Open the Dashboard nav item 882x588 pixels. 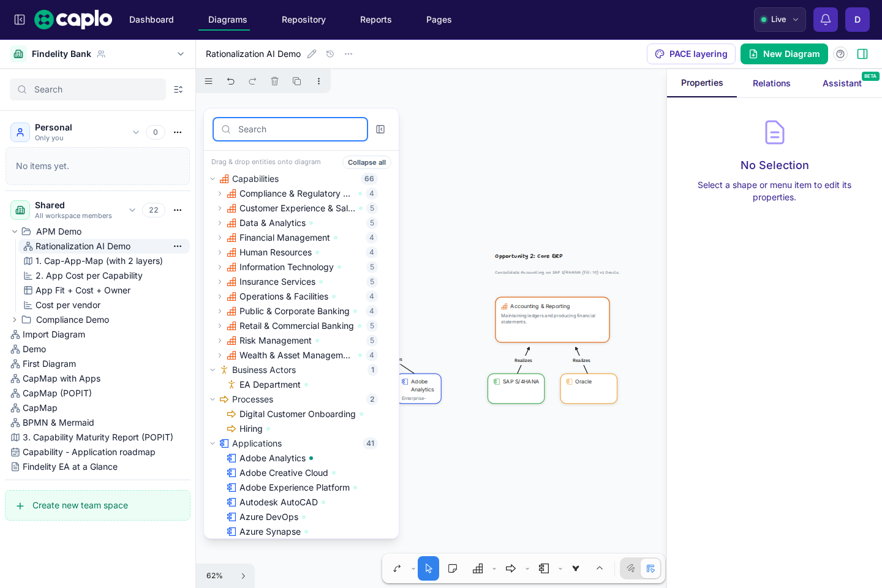tap(151, 20)
